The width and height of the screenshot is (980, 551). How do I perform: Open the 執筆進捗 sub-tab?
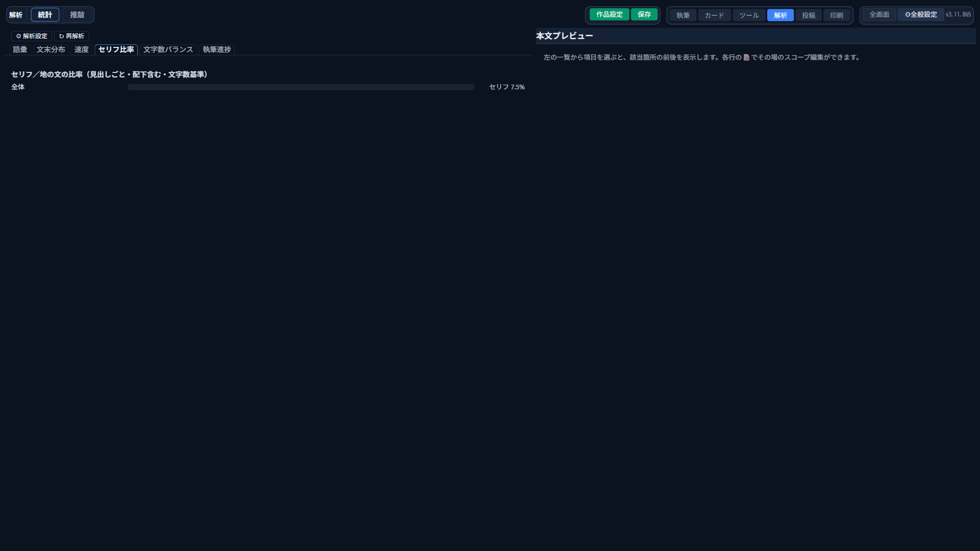click(216, 49)
